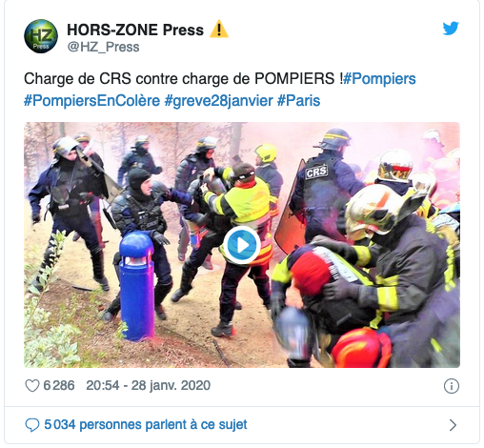Open the #PompiersEnColère hashtag
The image size is (484, 448).
click(x=91, y=101)
